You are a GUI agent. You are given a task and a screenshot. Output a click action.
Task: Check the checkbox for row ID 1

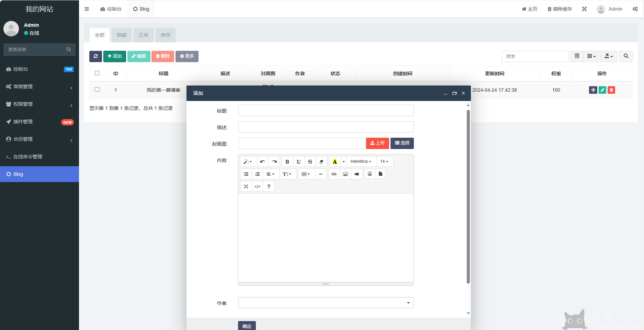coord(97,90)
